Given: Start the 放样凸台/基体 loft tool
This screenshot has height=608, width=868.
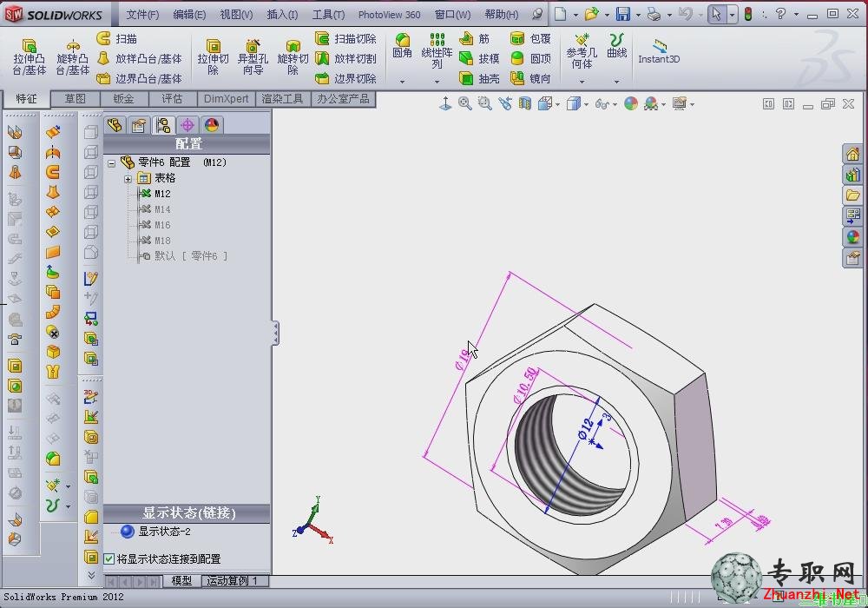Looking at the screenshot, I should click(139, 58).
